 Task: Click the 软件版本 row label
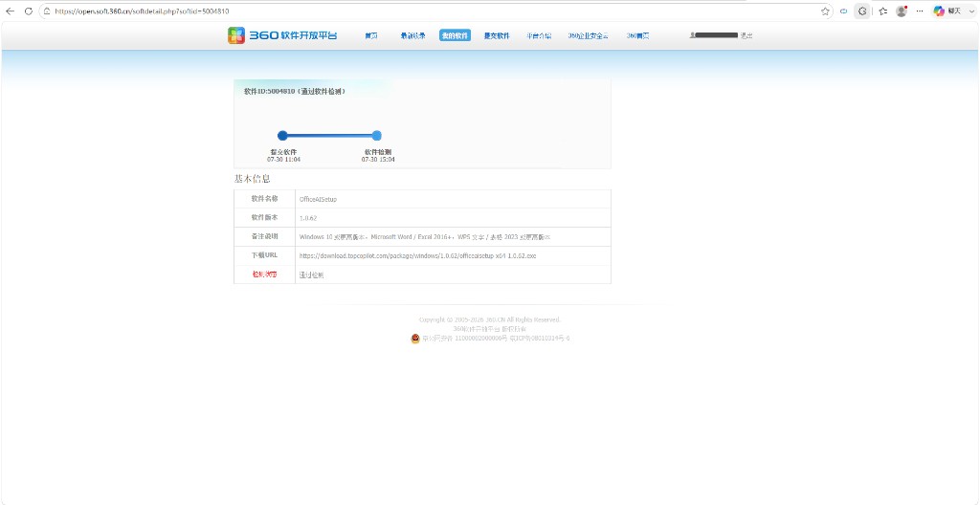[264, 217]
